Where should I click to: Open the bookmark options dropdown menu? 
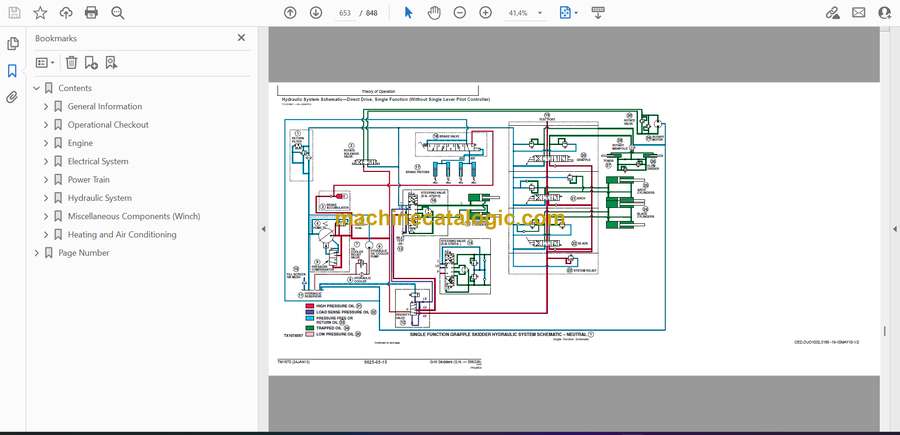coord(45,63)
